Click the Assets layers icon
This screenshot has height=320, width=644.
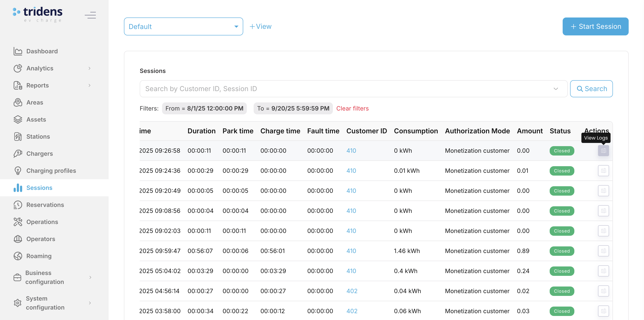click(x=17, y=119)
